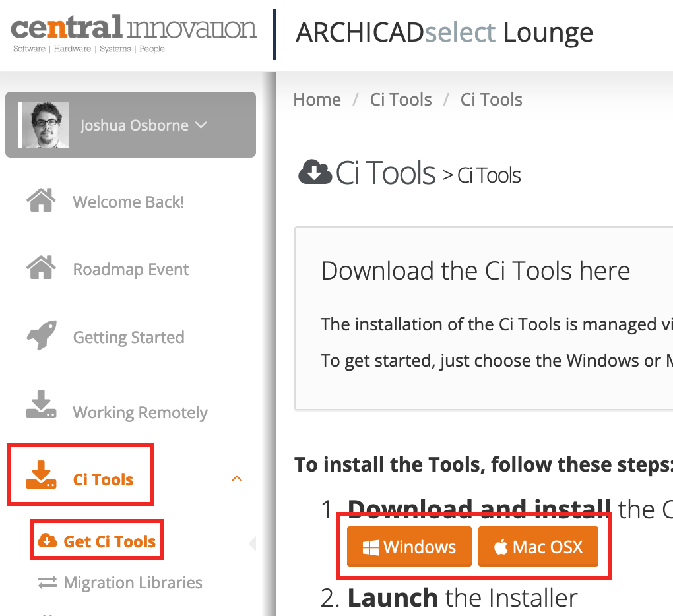
Task: Click Joshua Osborne's profile photo
Action: click(x=44, y=125)
